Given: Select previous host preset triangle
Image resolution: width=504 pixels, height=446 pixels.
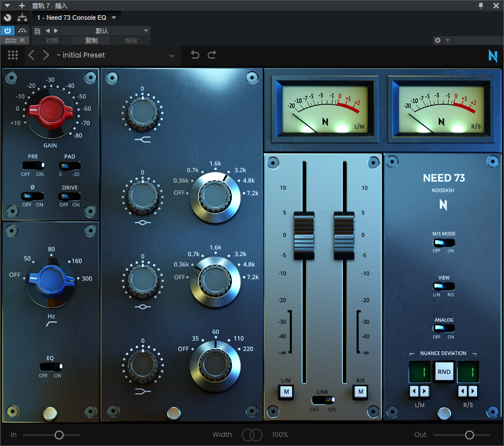Looking at the screenshot, I should pos(47,30).
